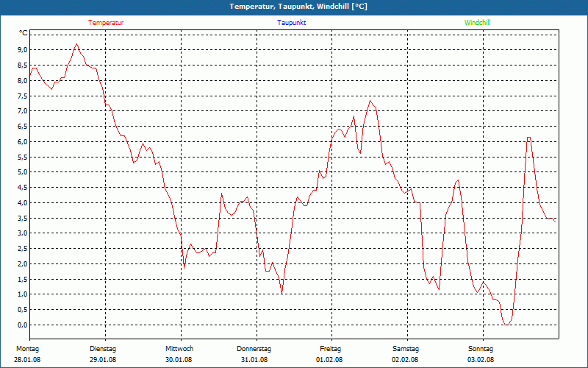Click the date 30.01.08

179,360
